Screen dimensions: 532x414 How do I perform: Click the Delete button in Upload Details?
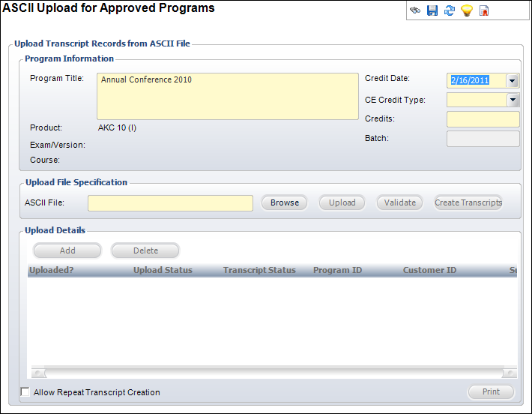pyautogui.click(x=145, y=250)
